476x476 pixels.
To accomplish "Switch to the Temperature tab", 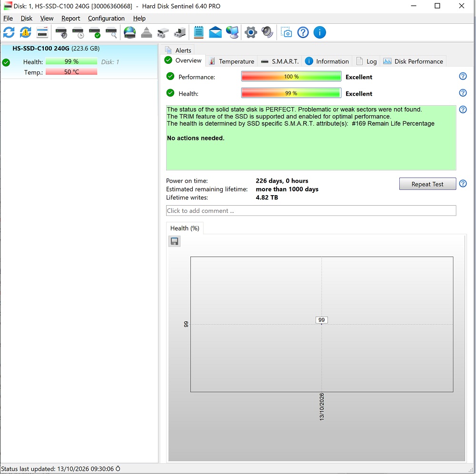I will click(x=232, y=61).
